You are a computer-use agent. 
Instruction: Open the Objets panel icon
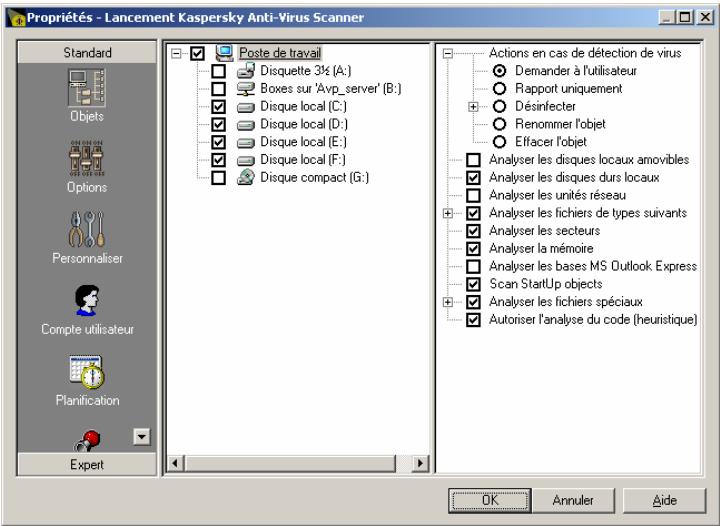pyautogui.click(x=87, y=88)
